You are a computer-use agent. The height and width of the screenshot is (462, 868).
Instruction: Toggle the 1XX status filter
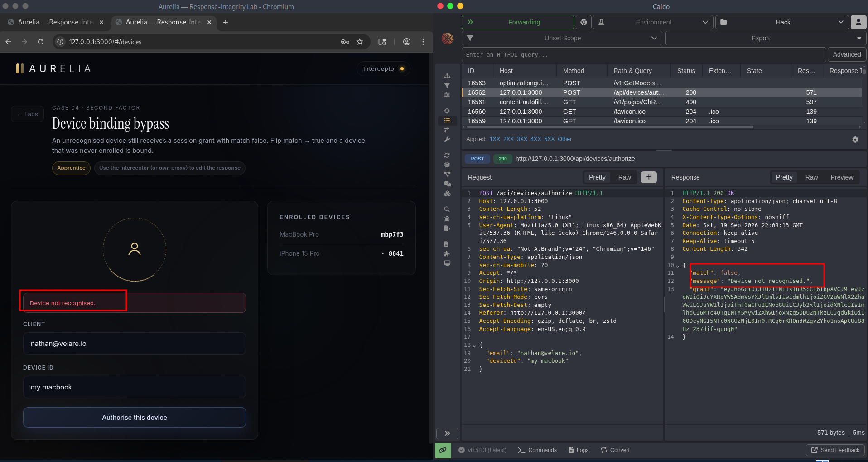[495, 139]
